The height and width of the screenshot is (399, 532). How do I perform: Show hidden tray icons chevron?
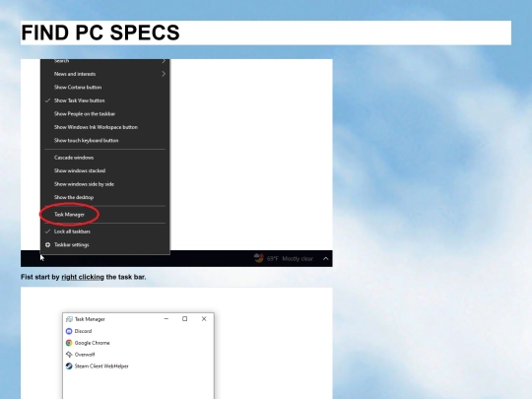(x=326, y=259)
